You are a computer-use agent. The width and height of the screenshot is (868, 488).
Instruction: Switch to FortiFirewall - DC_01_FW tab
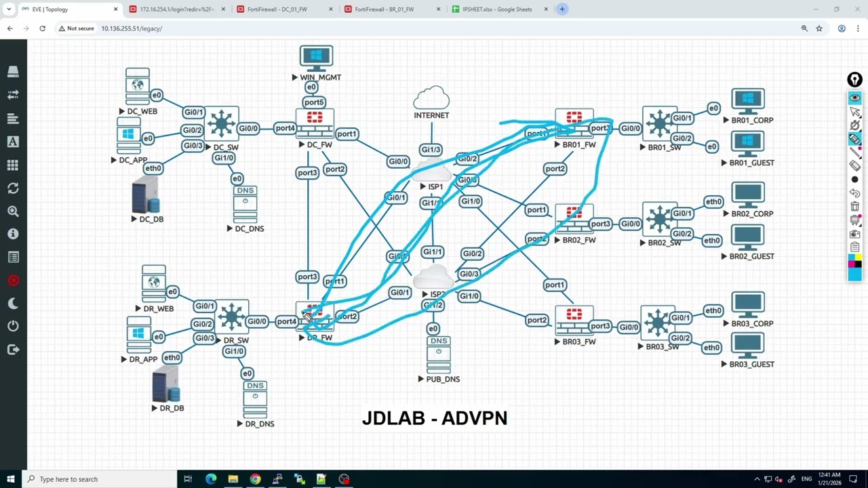coord(285,9)
